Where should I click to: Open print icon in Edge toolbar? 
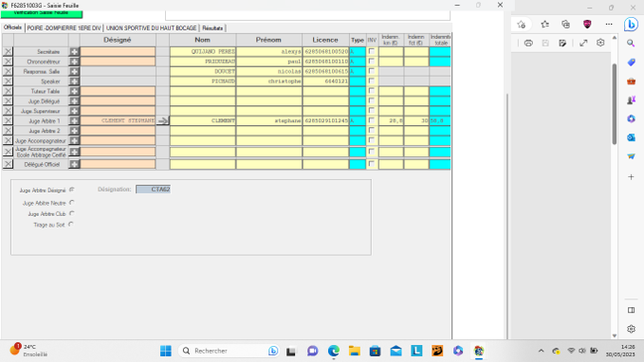528,43
